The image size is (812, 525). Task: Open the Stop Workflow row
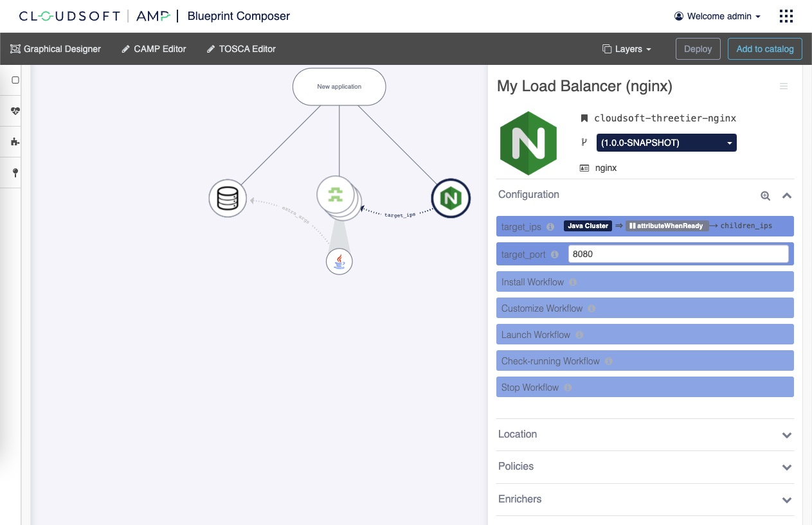tap(645, 387)
